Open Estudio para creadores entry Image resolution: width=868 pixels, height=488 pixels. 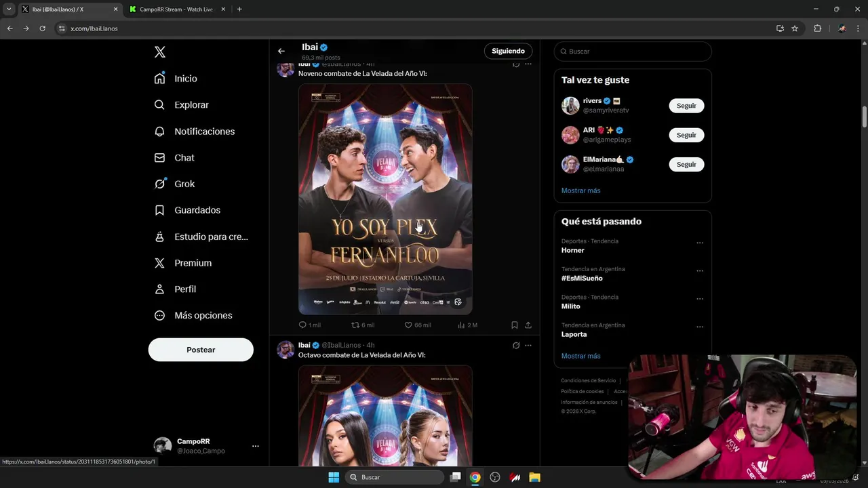tap(201, 237)
